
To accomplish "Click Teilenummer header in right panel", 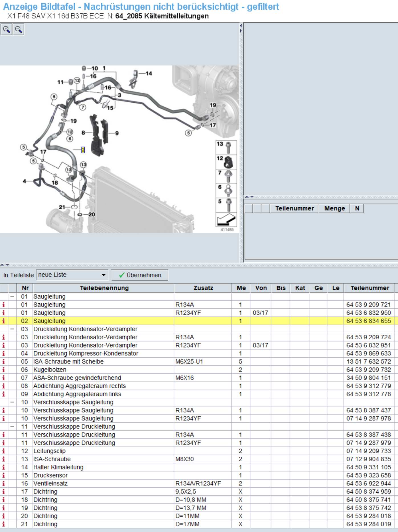I will [294, 208].
